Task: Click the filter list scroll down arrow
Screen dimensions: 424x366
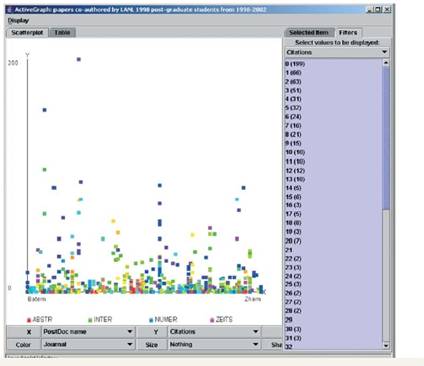Action: [386, 346]
